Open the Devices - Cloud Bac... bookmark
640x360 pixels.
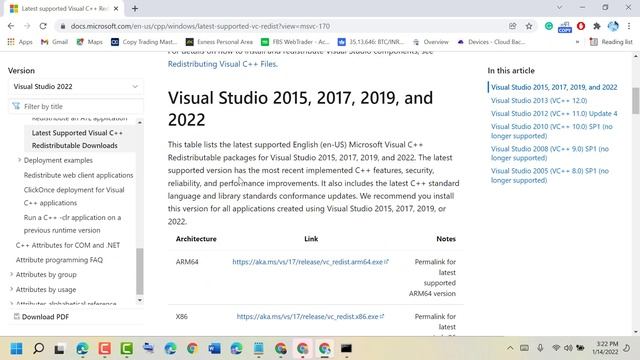point(491,42)
